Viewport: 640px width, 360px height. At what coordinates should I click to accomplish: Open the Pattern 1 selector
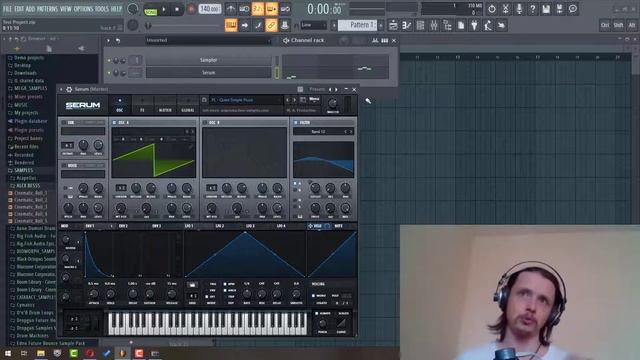(358, 25)
